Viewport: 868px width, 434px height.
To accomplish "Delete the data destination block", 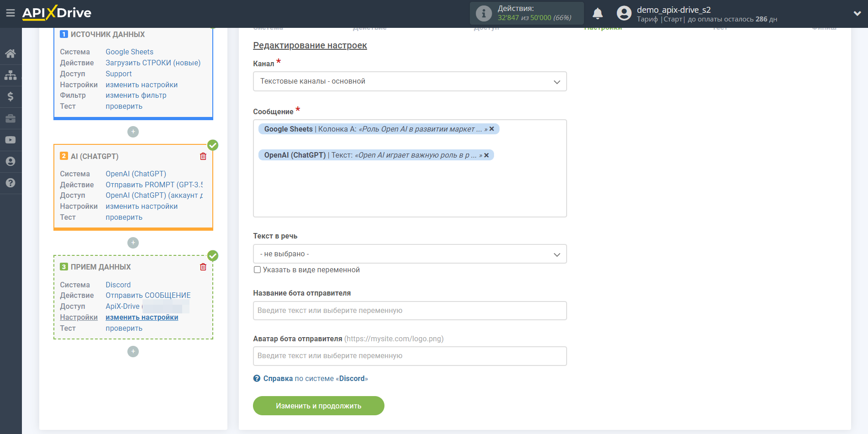I will [x=203, y=267].
